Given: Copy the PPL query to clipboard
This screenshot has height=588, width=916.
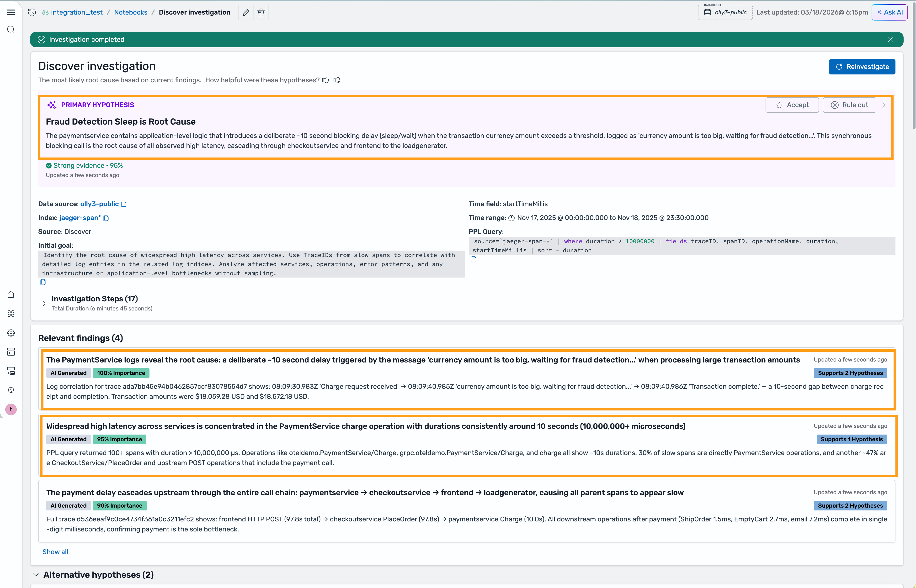Looking at the screenshot, I should [474, 259].
